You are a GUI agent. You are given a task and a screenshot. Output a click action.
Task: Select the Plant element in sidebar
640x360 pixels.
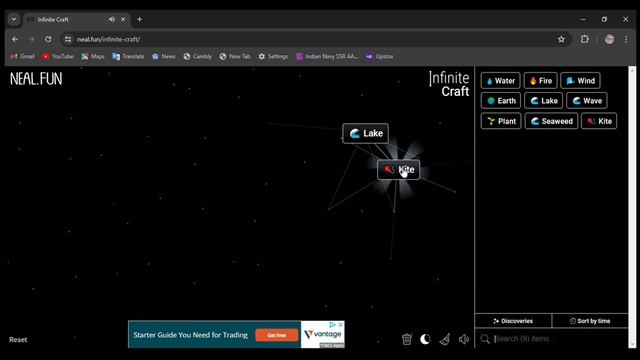point(501,121)
